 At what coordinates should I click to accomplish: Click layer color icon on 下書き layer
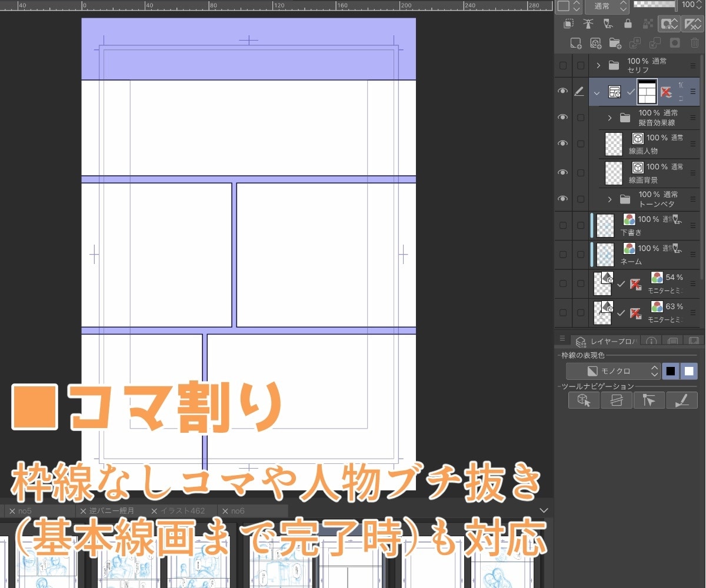[x=630, y=220]
